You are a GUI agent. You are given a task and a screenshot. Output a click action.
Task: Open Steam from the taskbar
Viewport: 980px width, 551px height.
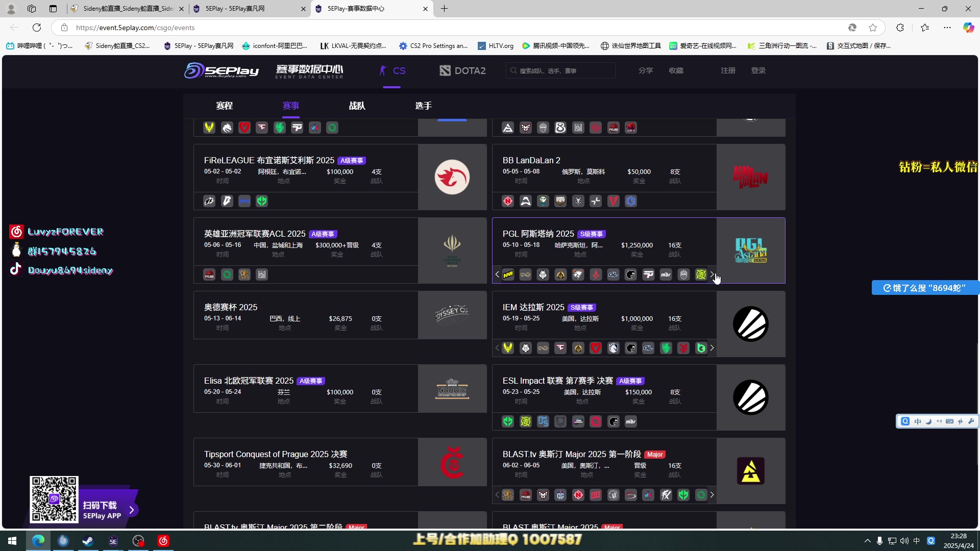88,541
